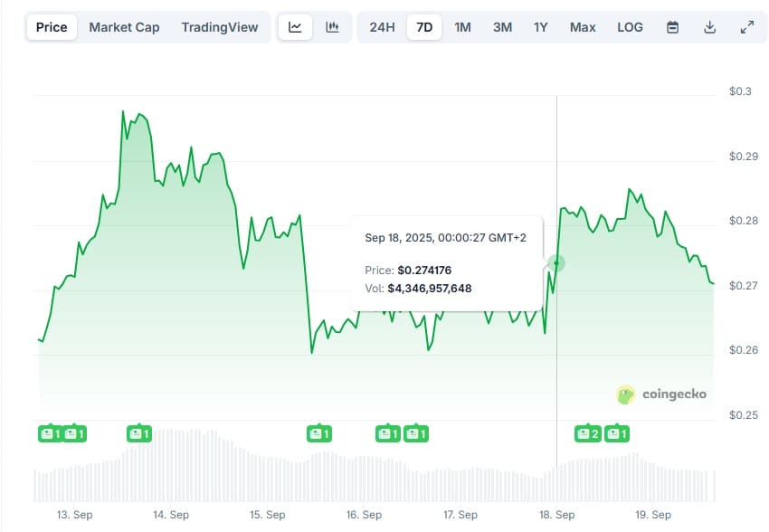Screen dimensions: 769x532
Task: Switch to the Market Cap tab
Action: (x=124, y=26)
